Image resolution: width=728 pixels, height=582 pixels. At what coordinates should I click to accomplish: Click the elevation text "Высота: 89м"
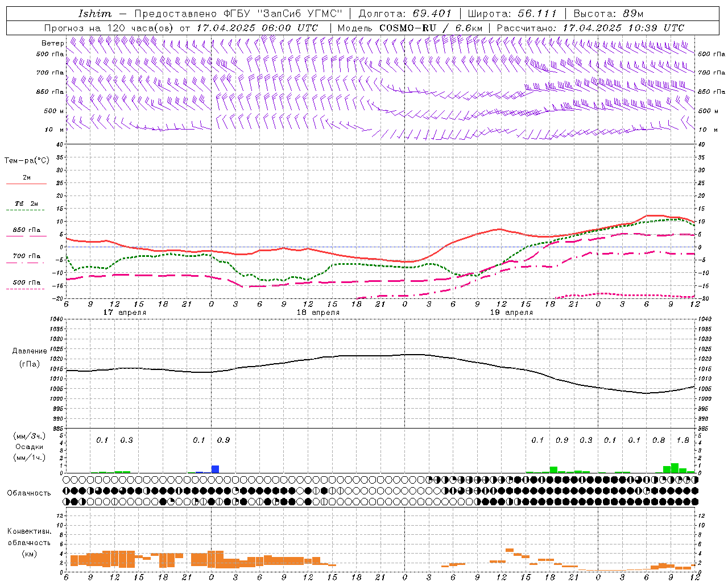click(609, 14)
